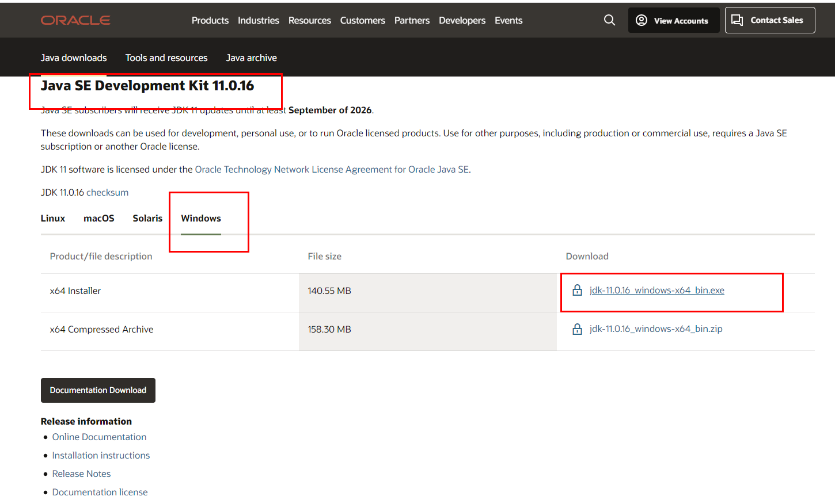Click the Java SE Development Kit 11.0.16 heading
Image resolution: width=835 pixels, height=504 pixels.
point(147,86)
